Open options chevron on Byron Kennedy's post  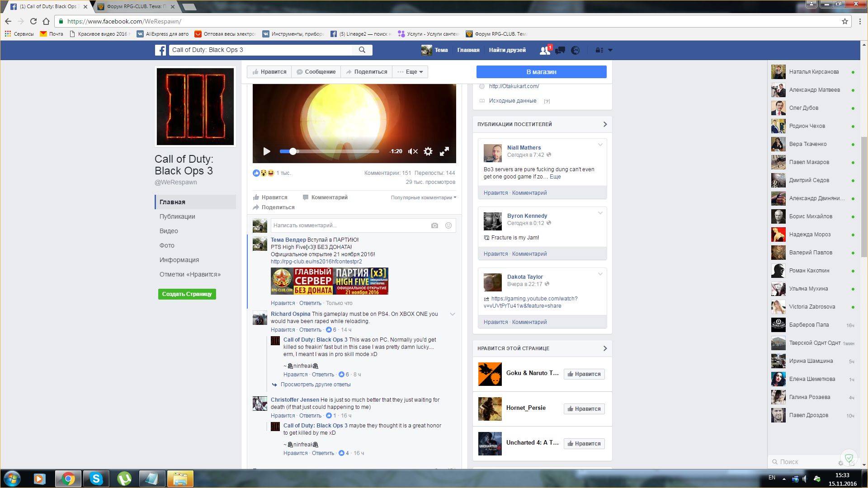coord(600,213)
